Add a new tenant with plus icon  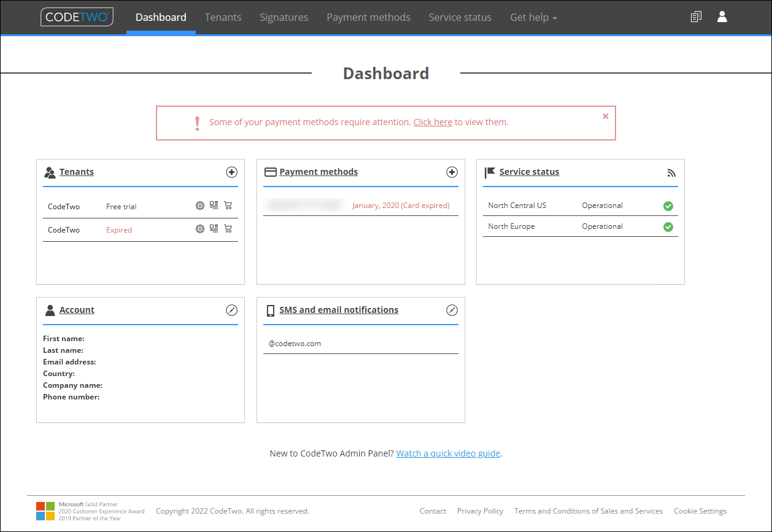[231, 172]
